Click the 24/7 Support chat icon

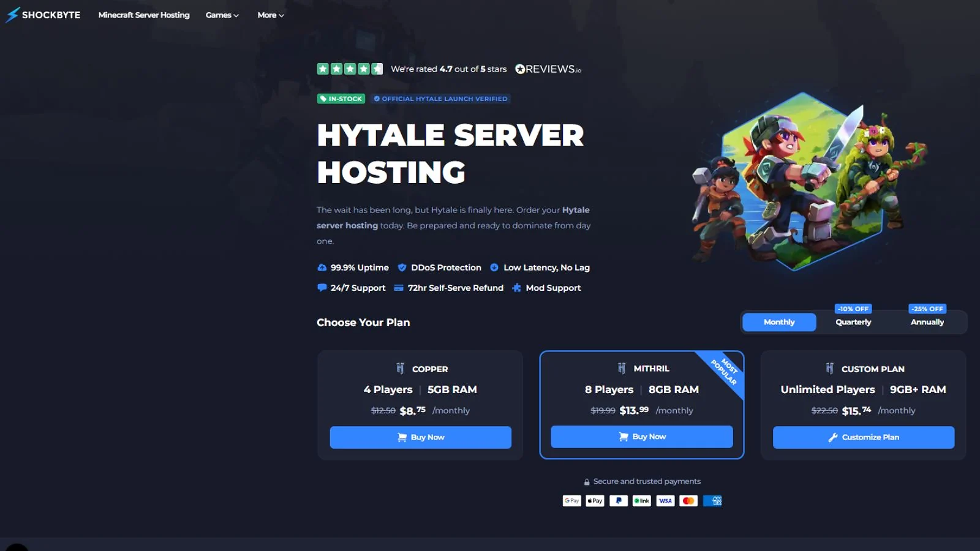coord(322,288)
